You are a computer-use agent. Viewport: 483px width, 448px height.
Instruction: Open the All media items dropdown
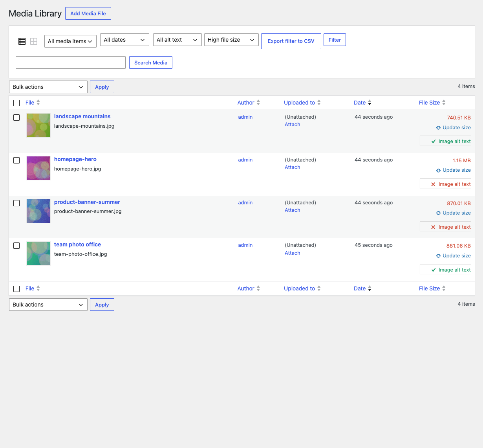click(70, 41)
